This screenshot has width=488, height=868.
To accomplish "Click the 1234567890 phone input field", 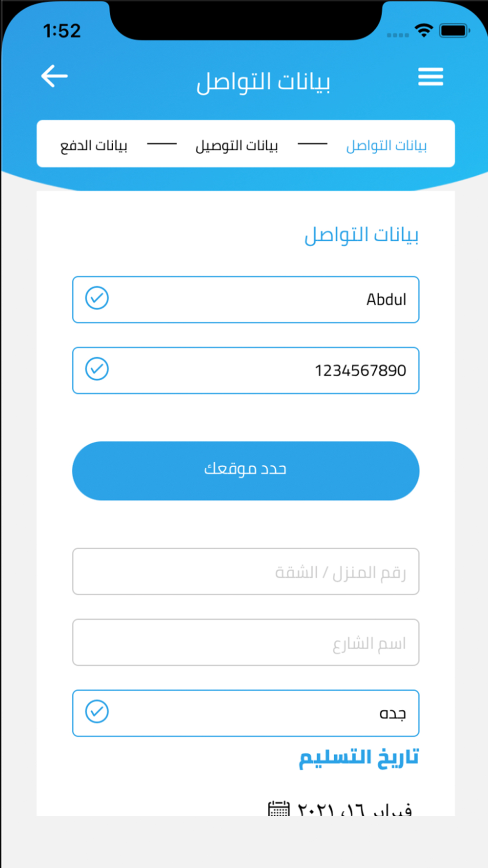I will point(245,370).
